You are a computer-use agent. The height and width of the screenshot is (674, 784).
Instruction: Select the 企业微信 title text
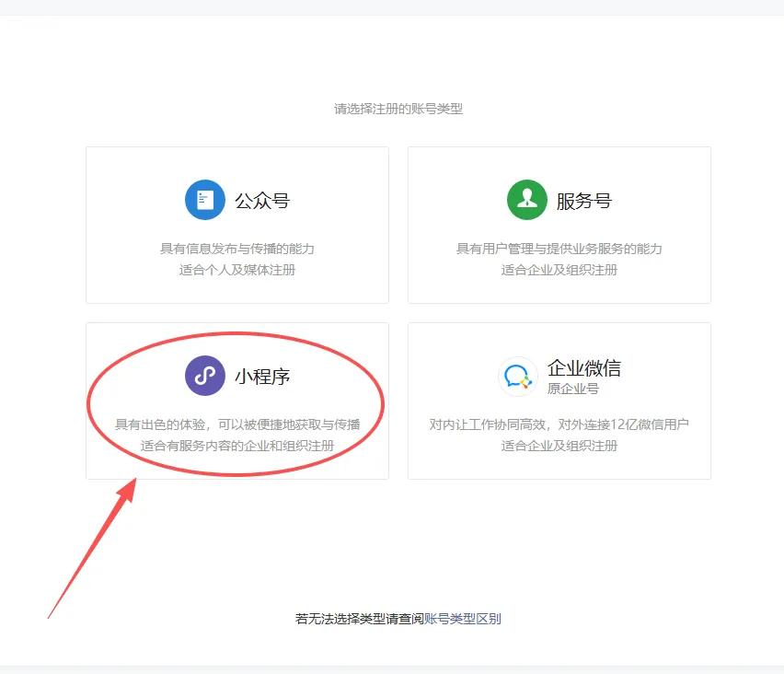584,368
